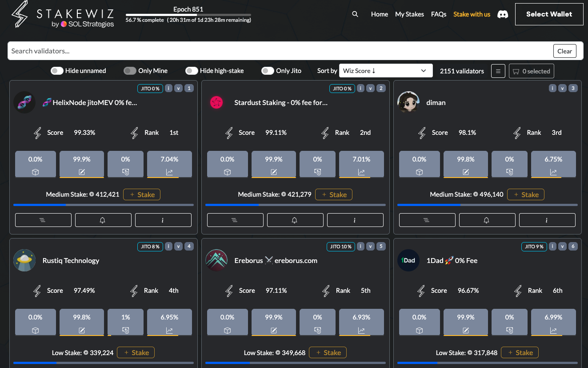This screenshot has width=588, height=368.
Task: Click Ereborus mountain avatar
Action: coord(216,260)
